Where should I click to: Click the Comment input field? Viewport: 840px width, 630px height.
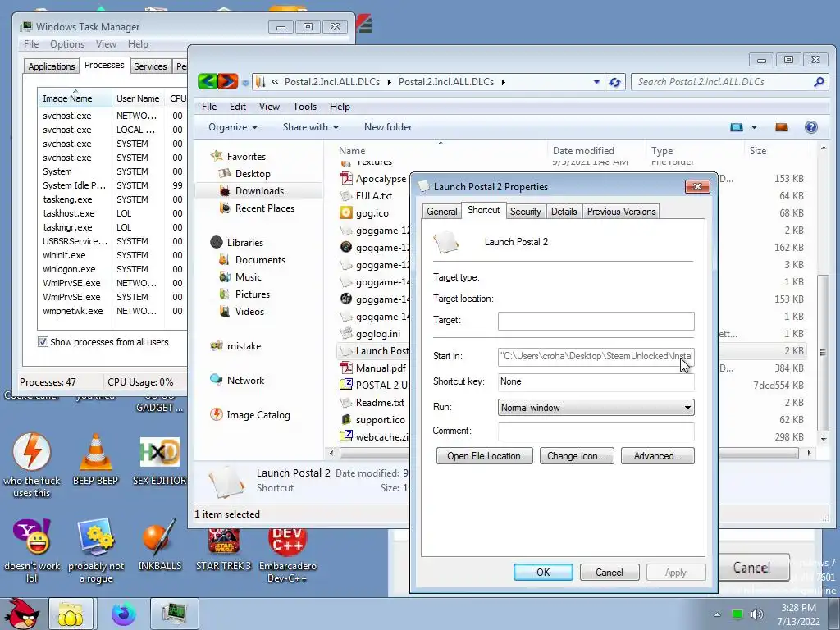point(596,431)
